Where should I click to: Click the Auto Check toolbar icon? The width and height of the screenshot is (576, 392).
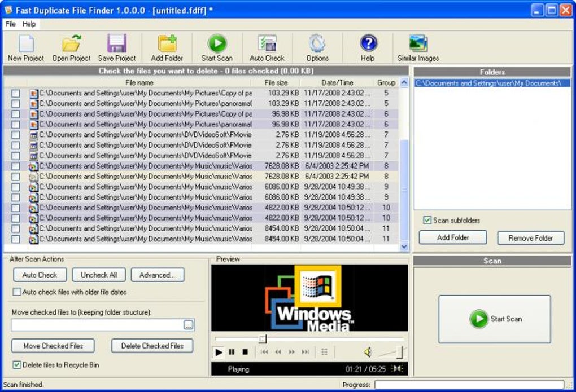[267, 43]
